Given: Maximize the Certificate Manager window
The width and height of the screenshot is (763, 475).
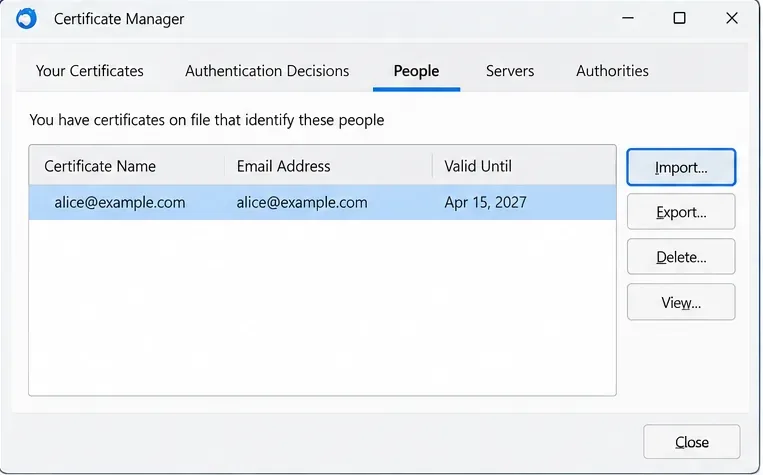Looking at the screenshot, I should click(679, 18).
